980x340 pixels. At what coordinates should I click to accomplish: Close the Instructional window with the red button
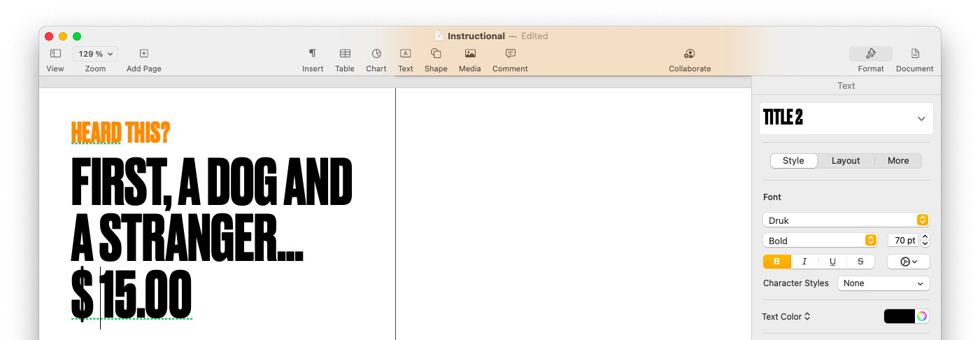[x=49, y=36]
